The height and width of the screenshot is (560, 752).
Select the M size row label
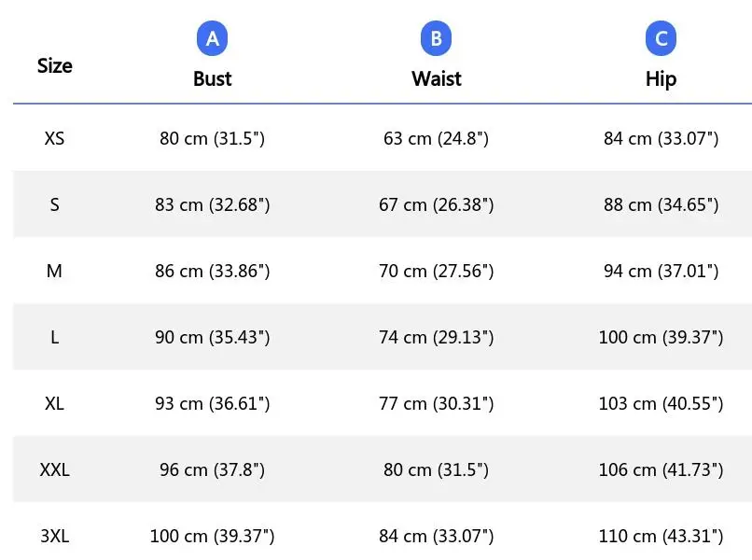(x=55, y=271)
